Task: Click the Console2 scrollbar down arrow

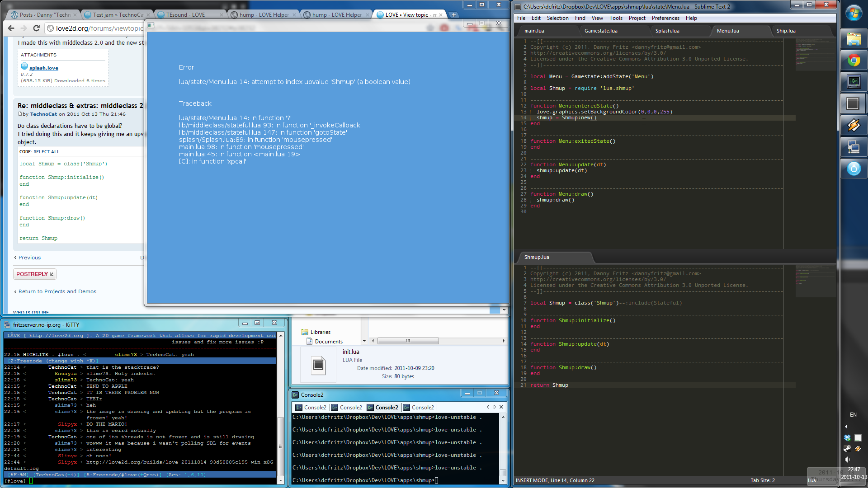Action: [503, 481]
